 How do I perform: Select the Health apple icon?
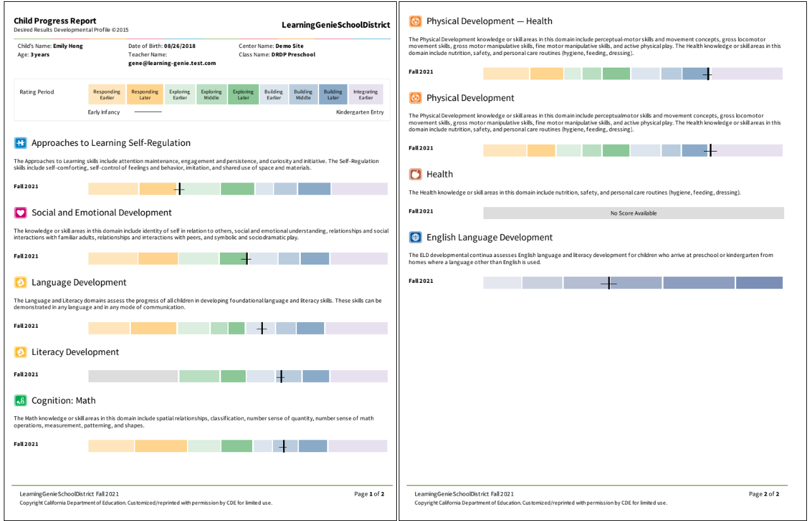[415, 174]
